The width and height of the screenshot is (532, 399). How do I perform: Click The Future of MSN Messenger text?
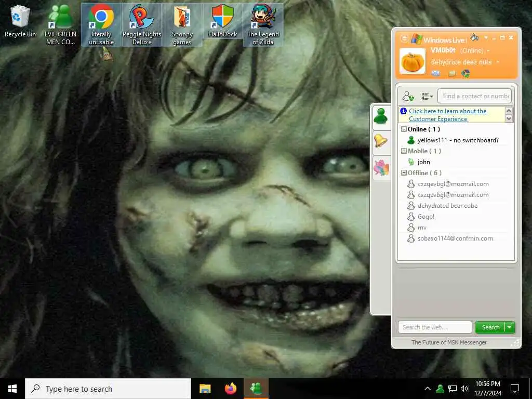tap(449, 342)
